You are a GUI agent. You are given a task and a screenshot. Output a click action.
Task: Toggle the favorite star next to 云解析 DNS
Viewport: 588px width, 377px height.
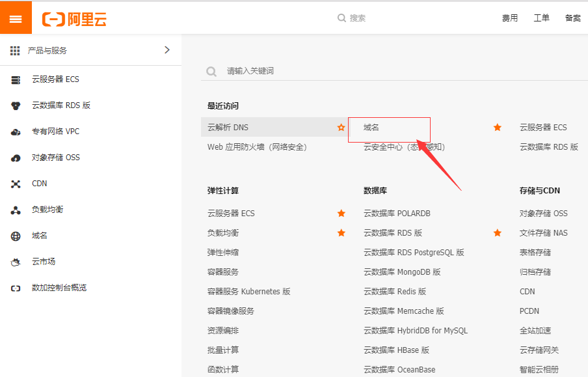341,128
